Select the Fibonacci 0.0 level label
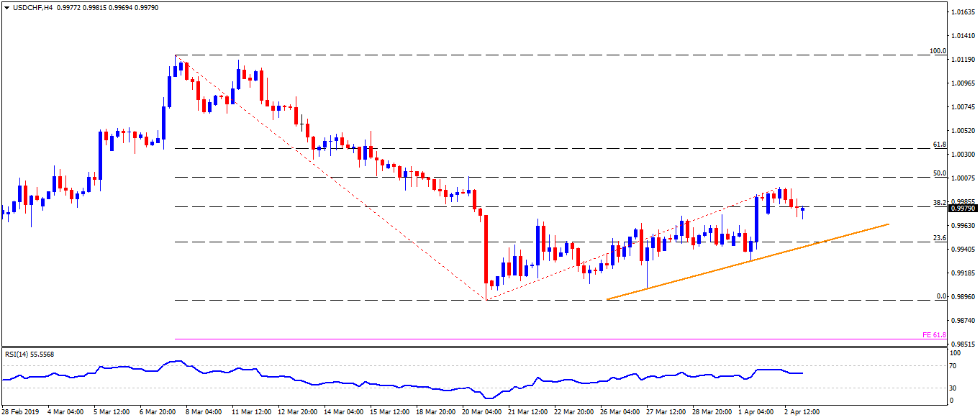This screenshot has width=980, height=420. point(940,296)
